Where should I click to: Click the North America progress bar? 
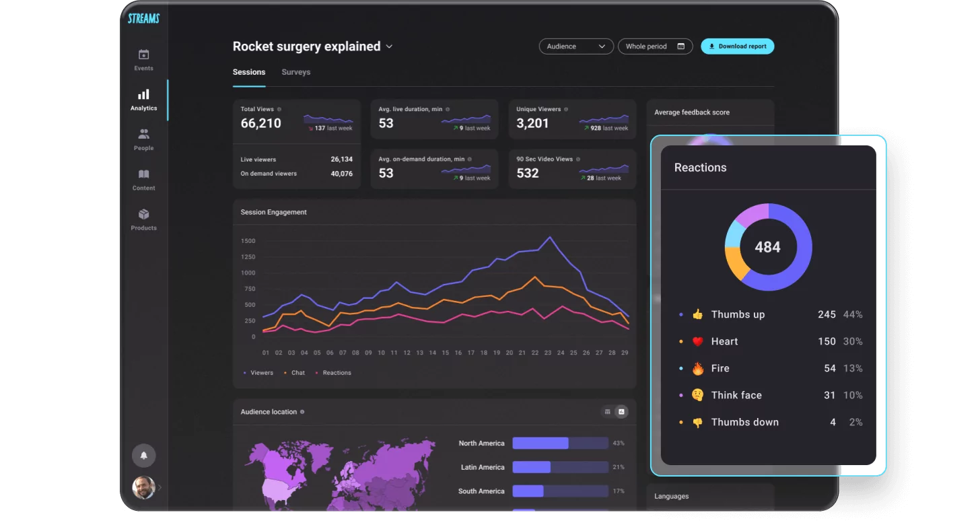pos(561,443)
